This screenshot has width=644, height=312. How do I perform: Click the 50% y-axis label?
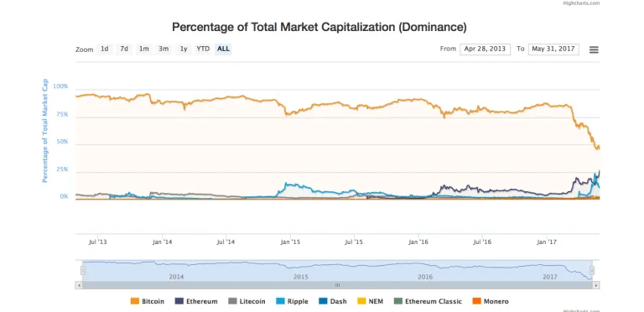[x=62, y=142]
